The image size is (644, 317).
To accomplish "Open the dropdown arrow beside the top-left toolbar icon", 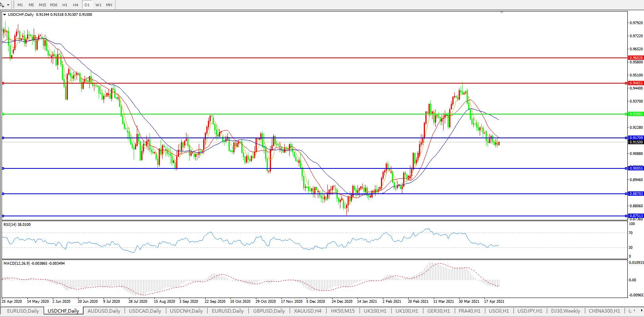I will click(x=8, y=5).
